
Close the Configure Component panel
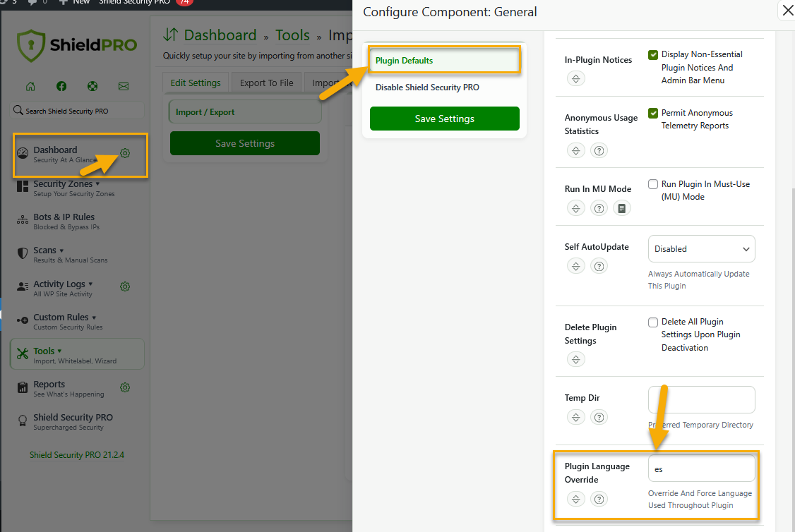pos(787,10)
